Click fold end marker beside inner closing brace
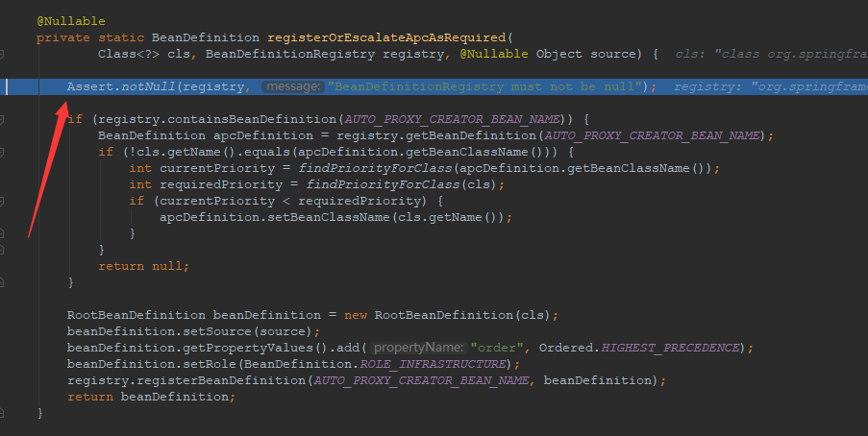Viewport: 868px width, 436px height. coord(4,233)
